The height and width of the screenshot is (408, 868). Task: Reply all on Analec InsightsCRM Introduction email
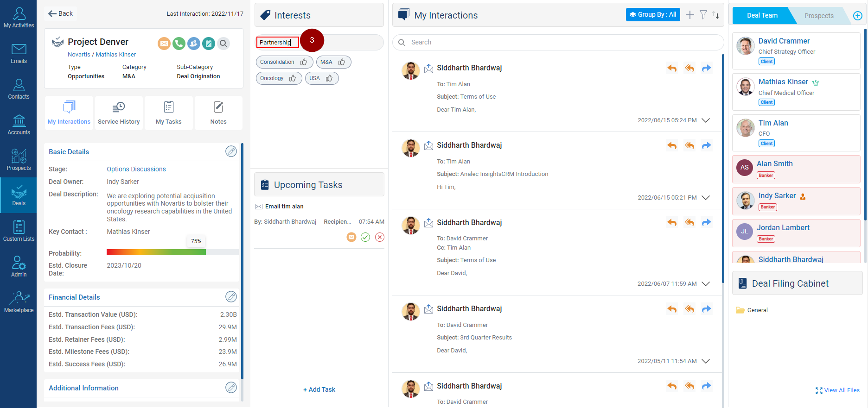tap(689, 145)
